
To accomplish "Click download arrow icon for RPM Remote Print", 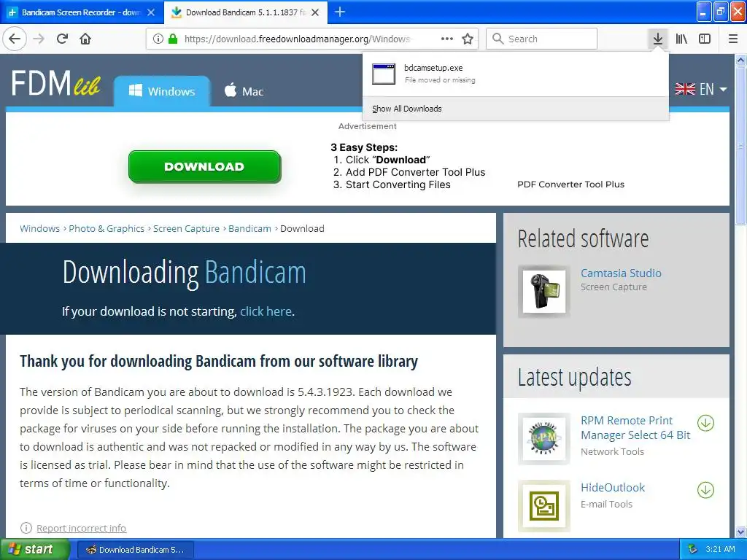I will pyautogui.click(x=705, y=423).
